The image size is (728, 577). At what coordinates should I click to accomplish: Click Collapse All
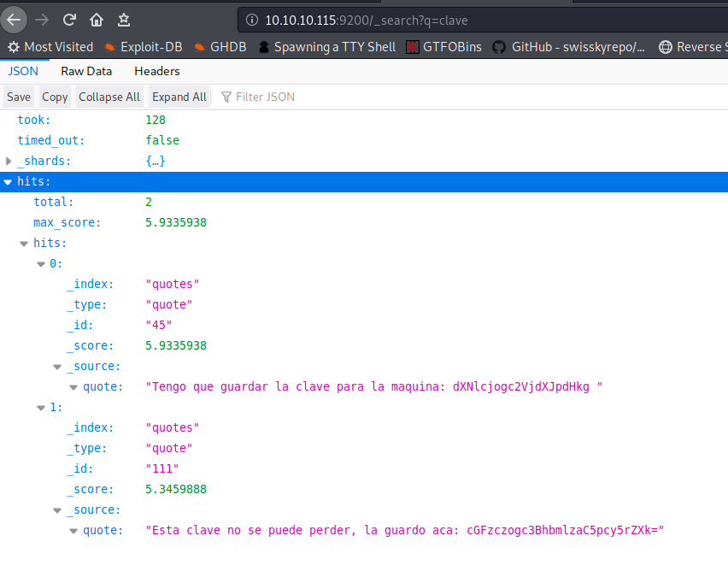109,97
